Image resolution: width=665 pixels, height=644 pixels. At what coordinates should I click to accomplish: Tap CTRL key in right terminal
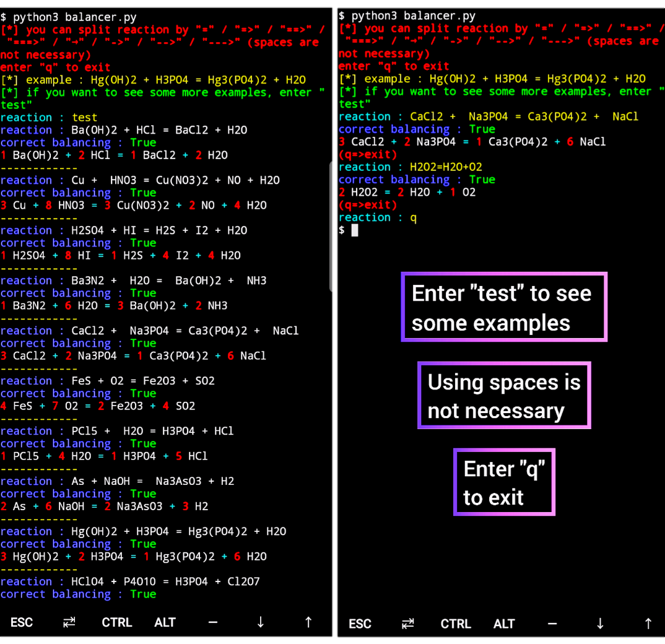456,624
